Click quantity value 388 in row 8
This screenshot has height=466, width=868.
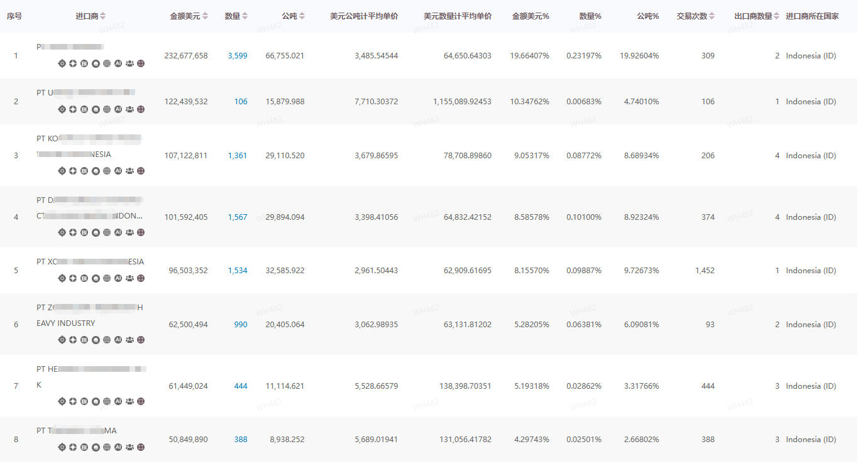(241, 440)
